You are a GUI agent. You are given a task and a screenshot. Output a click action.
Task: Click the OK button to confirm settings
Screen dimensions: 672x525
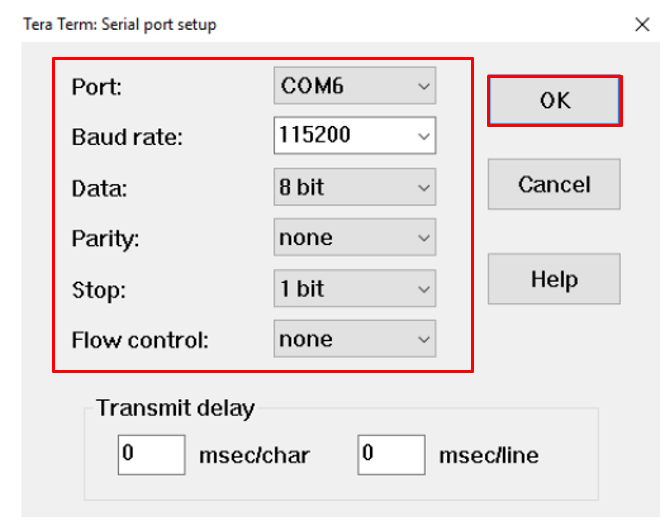pyautogui.click(x=555, y=101)
